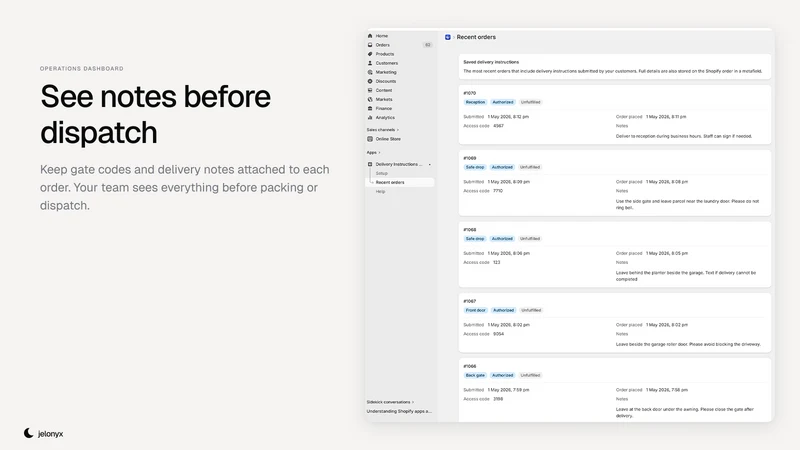Click the Authorized badge on order #1070
The image size is (800, 450).
(503, 102)
